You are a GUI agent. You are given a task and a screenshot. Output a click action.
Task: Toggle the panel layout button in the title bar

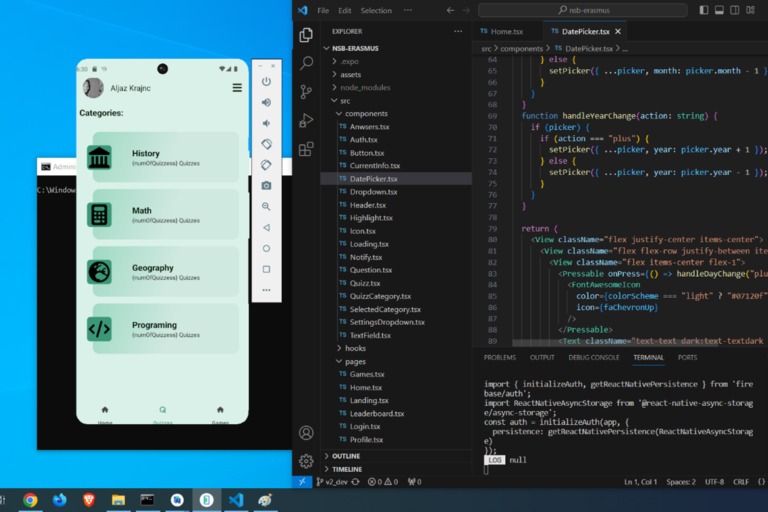coord(721,10)
